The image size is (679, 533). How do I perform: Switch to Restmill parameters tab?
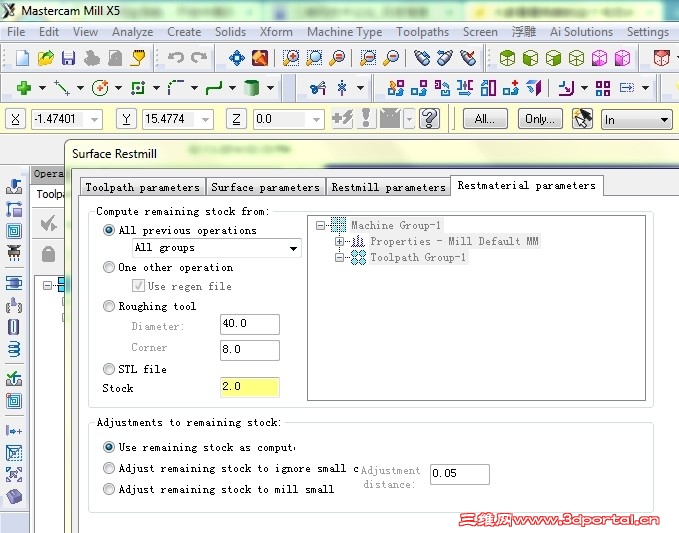[388, 187]
